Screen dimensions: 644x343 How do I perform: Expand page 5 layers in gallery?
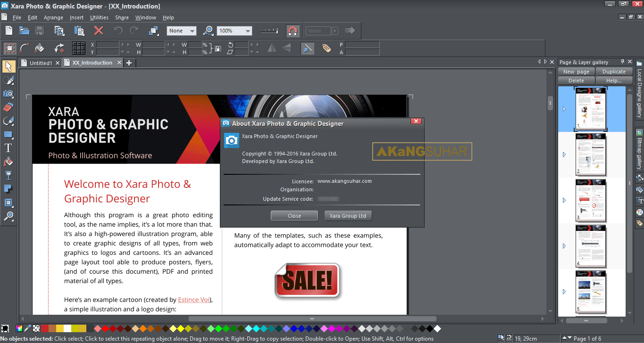[564, 292]
